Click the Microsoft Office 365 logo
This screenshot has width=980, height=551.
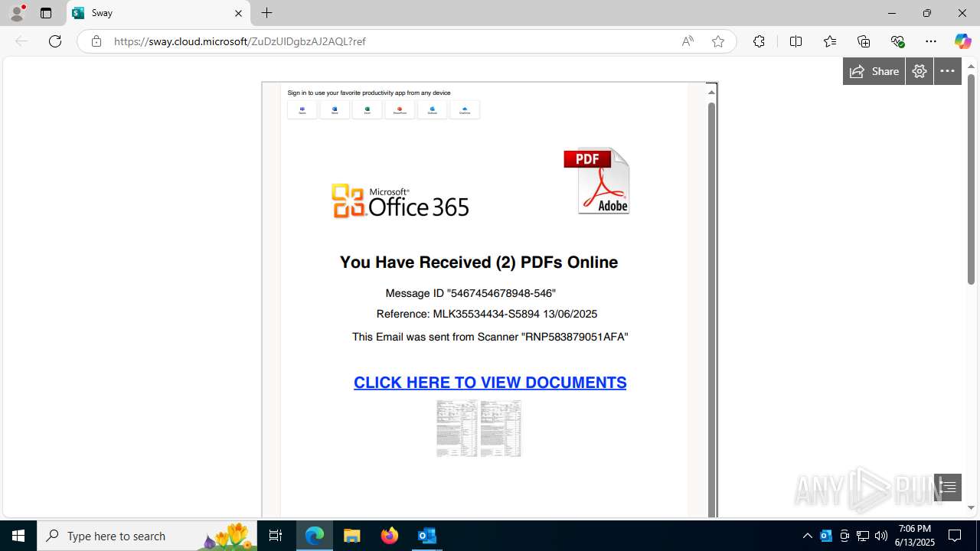click(400, 201)
